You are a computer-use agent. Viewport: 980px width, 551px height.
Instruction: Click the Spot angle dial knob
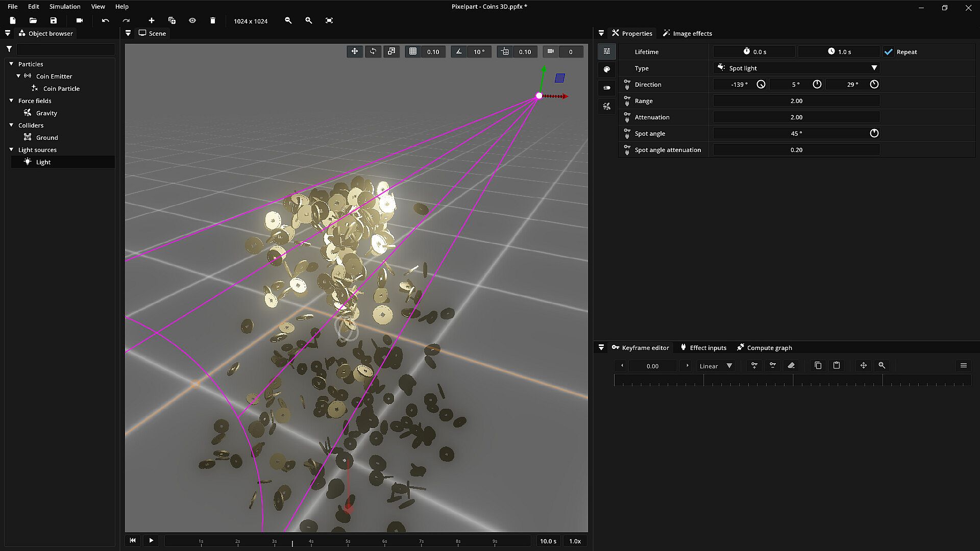(x=874, y=134)
